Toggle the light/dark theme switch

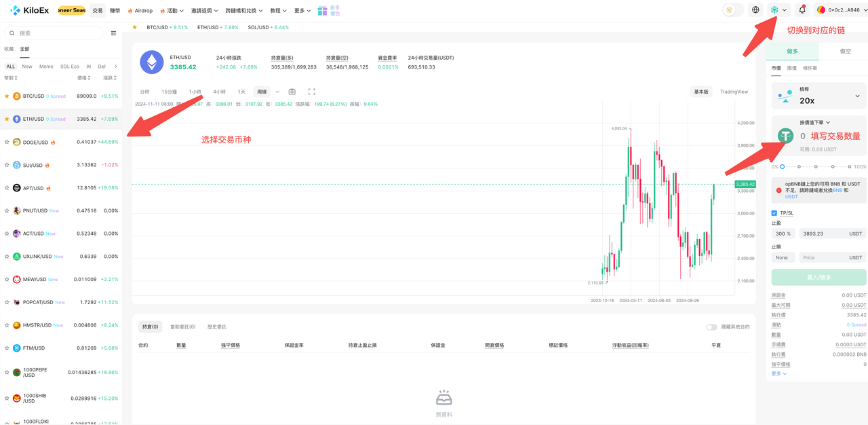coord(732,10)
